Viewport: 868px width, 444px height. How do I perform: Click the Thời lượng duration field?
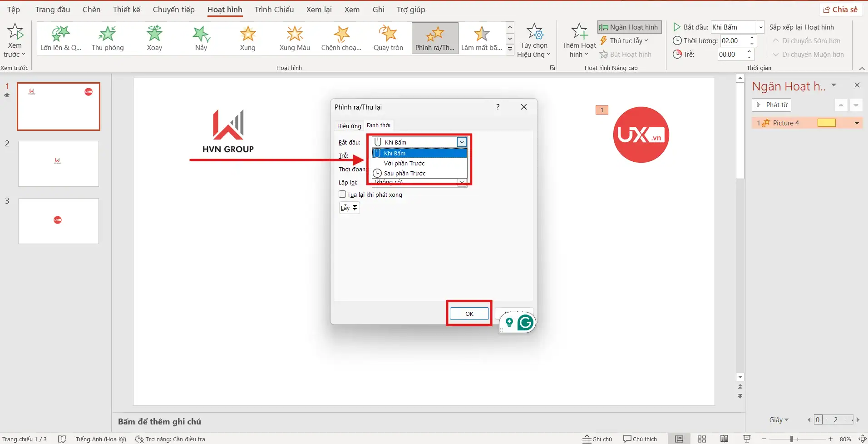click(734, 41)
